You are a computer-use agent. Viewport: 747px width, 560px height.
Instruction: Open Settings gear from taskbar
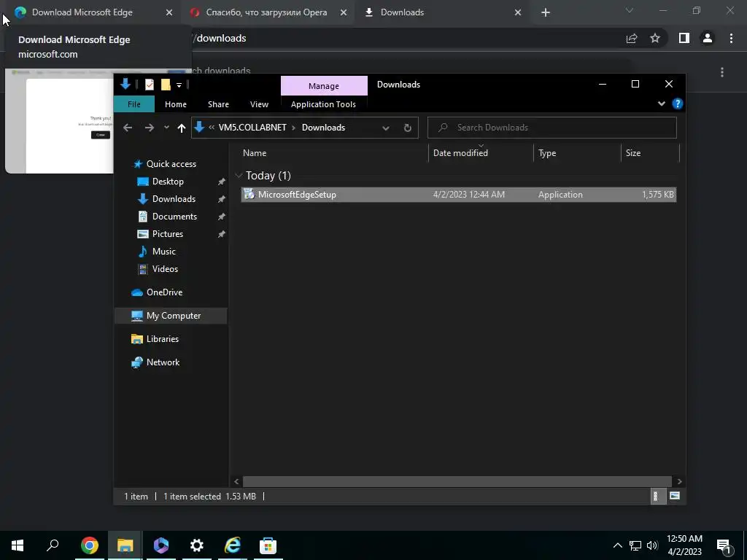click(197, 545)
